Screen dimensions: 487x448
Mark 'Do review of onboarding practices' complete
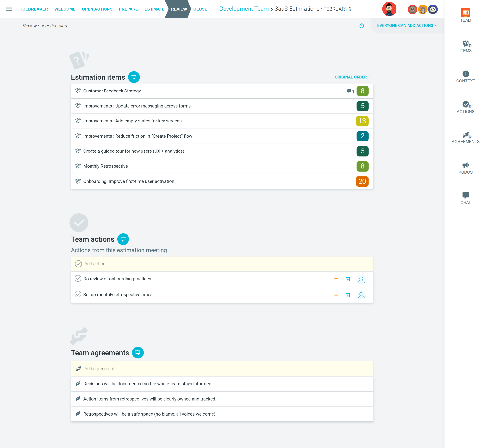78,279
